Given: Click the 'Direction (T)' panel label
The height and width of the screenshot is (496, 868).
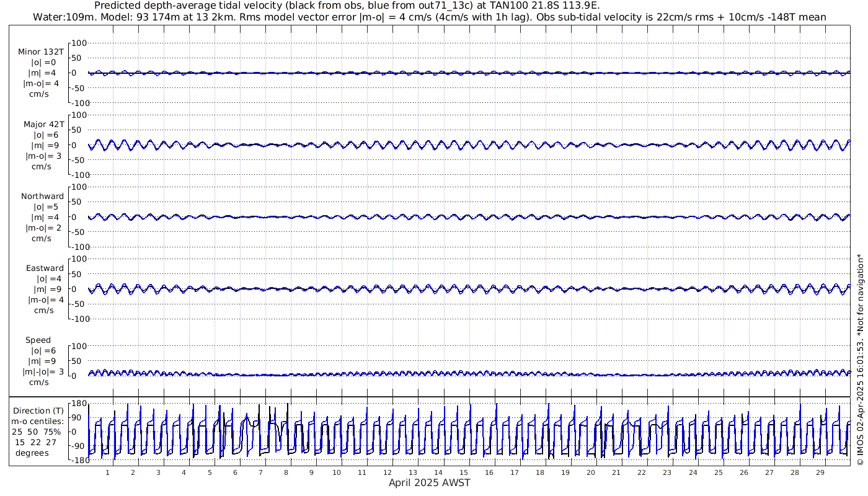Looking at the screenshot, I should click(x=38, y=410).
